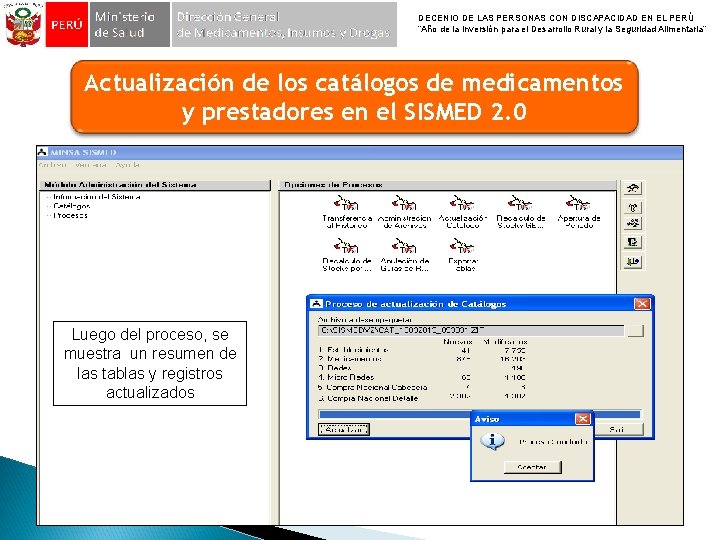
Task: Click the blue progress bar in catalog dialog
Action: 479,414
